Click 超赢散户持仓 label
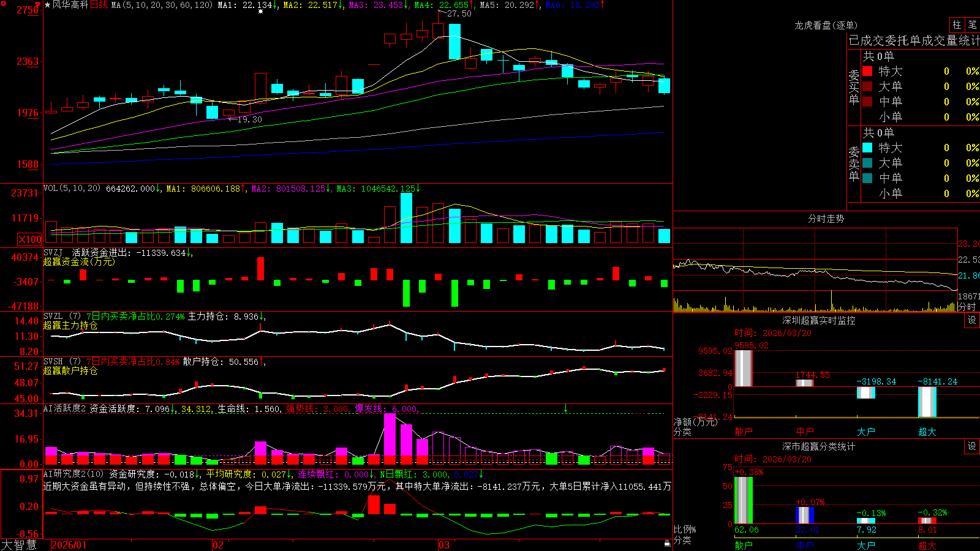The image size is (980, 551). pos(70,370)
